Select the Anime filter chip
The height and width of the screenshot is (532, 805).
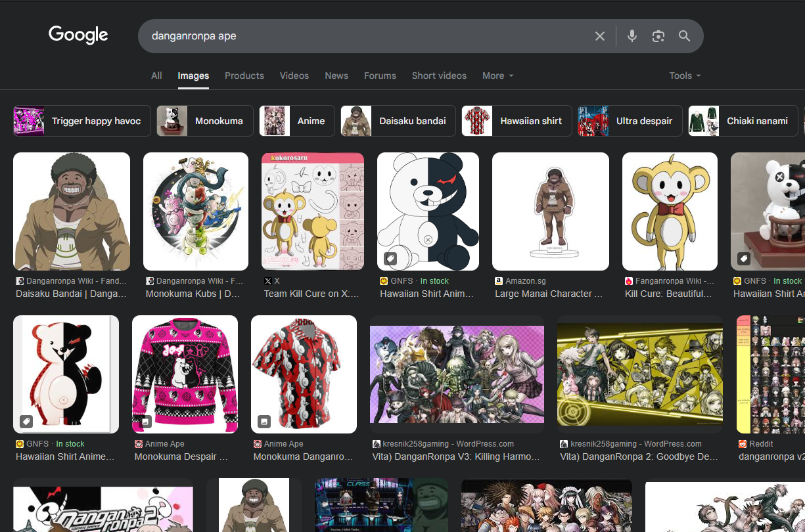pyautogui.click(x=297, y=121)
